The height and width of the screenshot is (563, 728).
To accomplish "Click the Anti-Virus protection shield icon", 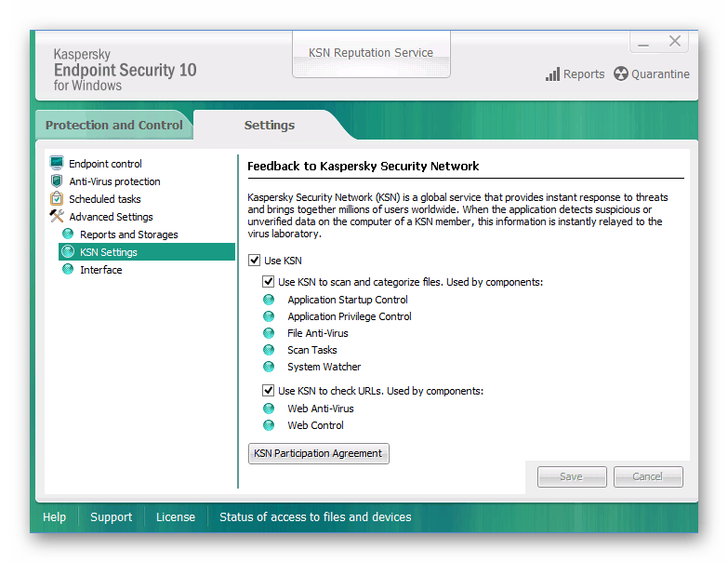I will 57,181.
